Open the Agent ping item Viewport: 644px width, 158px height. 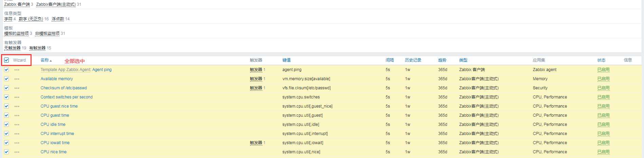tap(102, 70)
